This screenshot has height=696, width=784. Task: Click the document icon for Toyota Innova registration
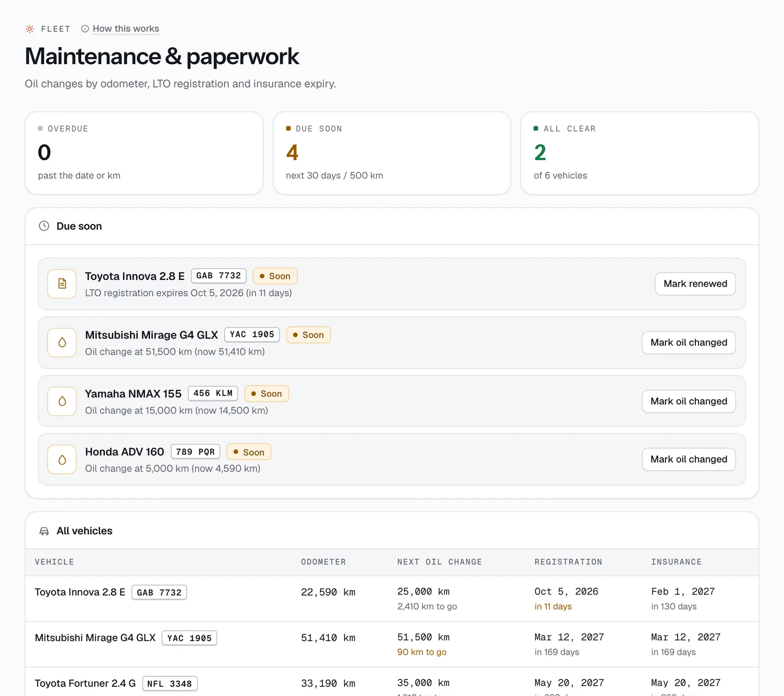(62, 284)
